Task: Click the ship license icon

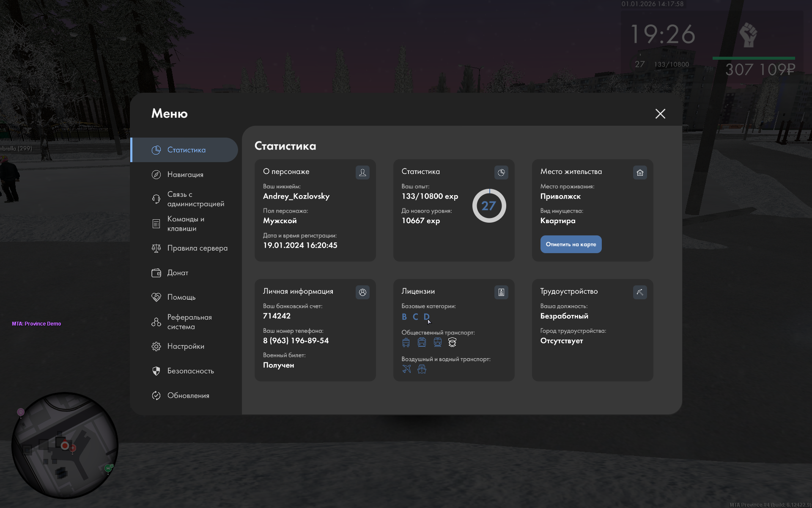Action: pyautogui.click(x=422, y=369)
